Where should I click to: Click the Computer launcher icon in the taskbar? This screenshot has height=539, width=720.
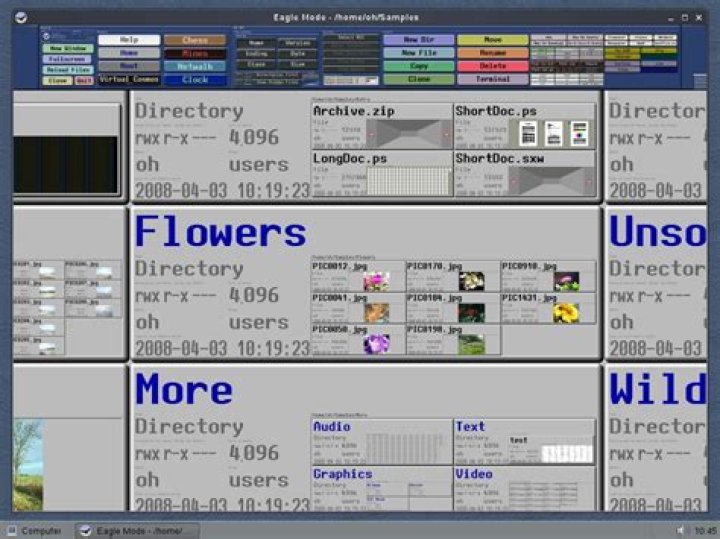(x=12, y=531)
